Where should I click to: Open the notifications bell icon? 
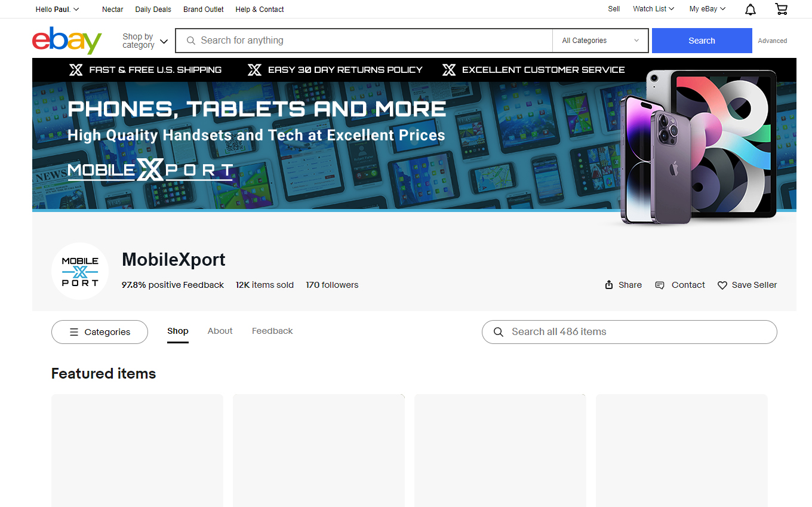751,9
